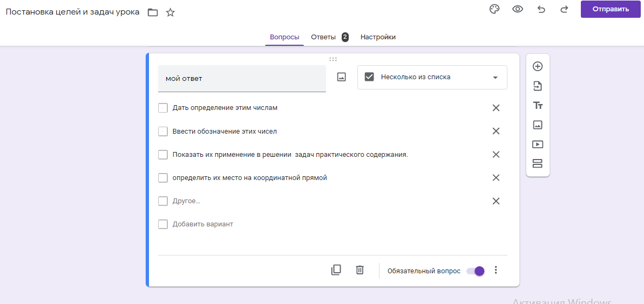
Task: Add image to the question
Action: [x=341, y=77]
